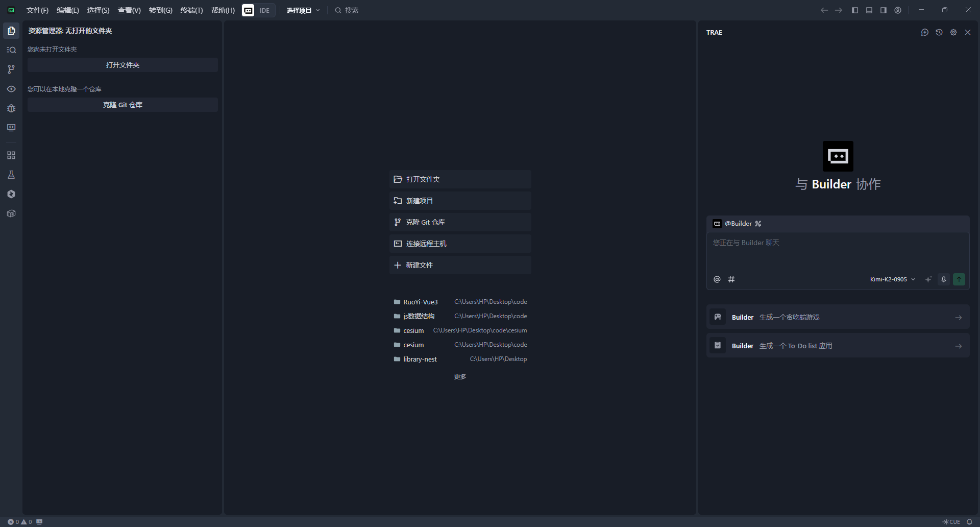This screenshot has height=527, width=980.
Task: Focus the Builder chat input field
Action: point(838,251)
